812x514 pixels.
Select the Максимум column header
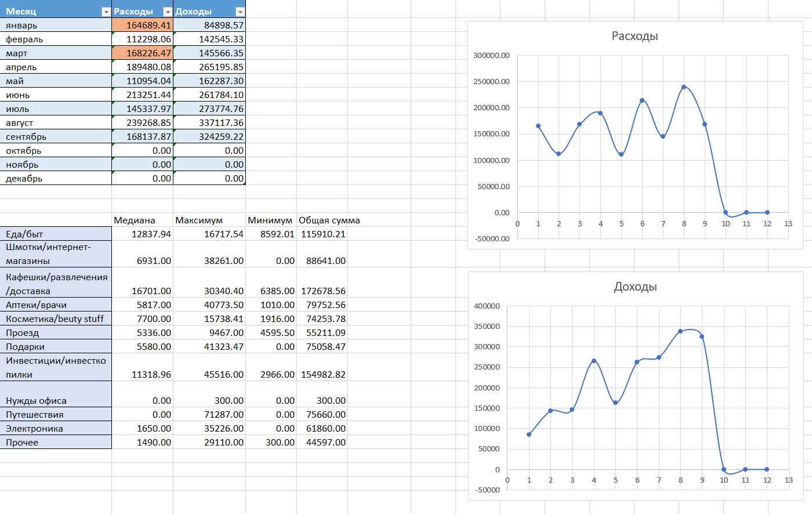pyautogui.click(x=209, y=220)
